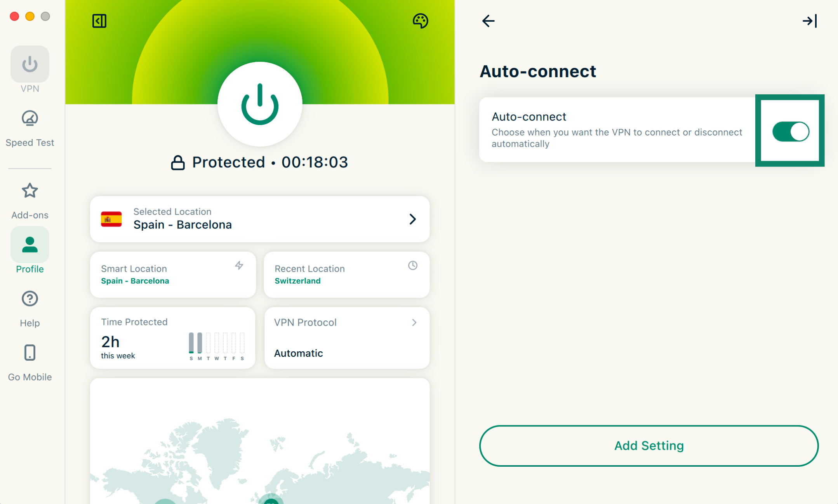
Task: Open the Go Mobile phone icon
Action: pos(30,353)
